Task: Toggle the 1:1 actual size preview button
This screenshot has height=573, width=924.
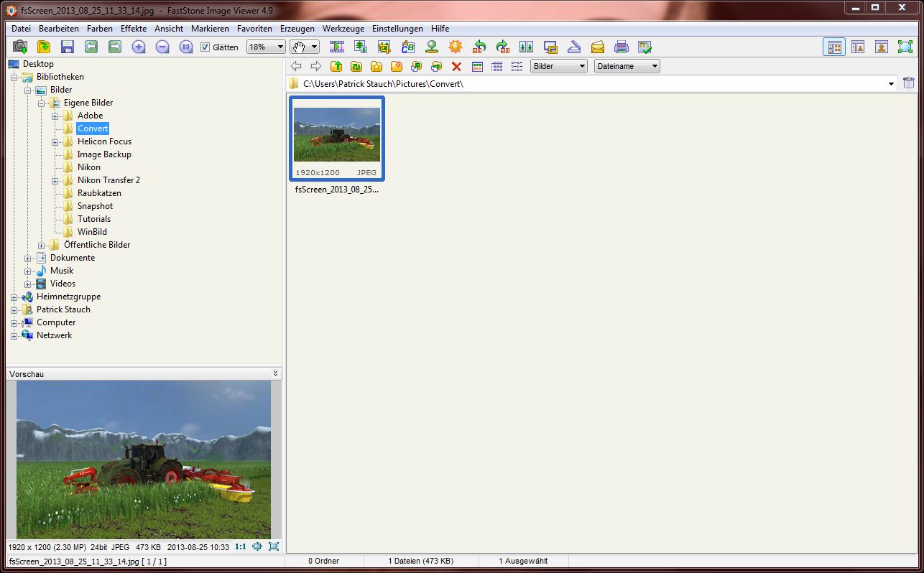Action: (x=240, y=546)
